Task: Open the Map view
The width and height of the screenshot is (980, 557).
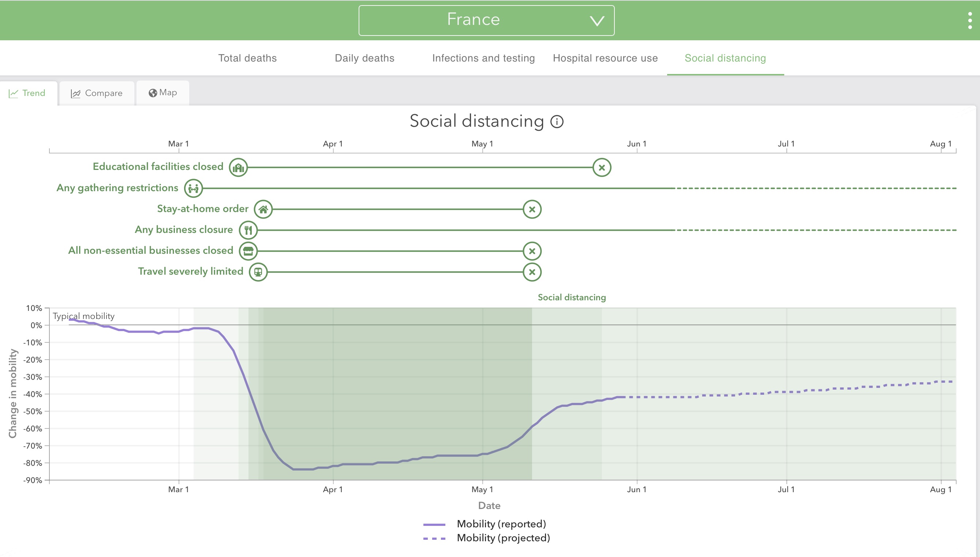Action: pos(163,93)
